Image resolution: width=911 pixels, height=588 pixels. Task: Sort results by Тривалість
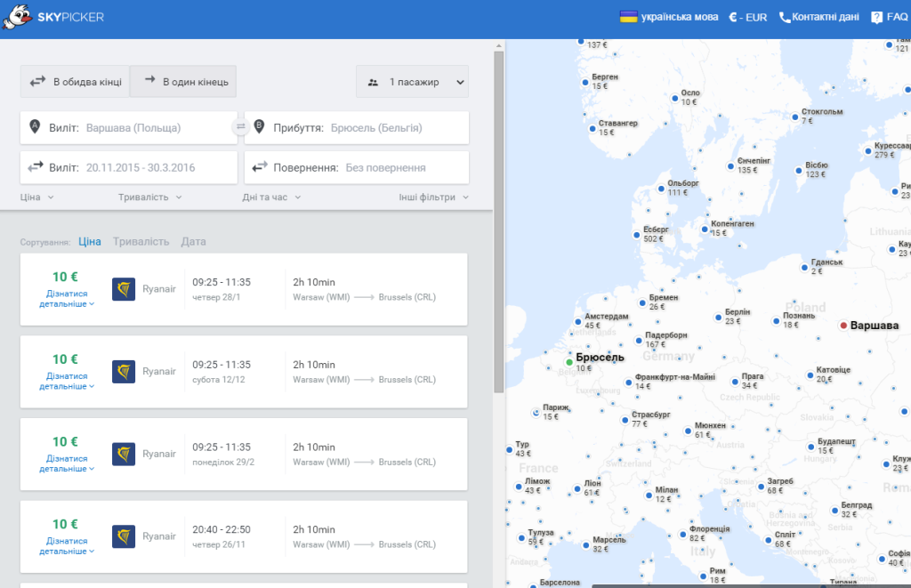(141, 242)
